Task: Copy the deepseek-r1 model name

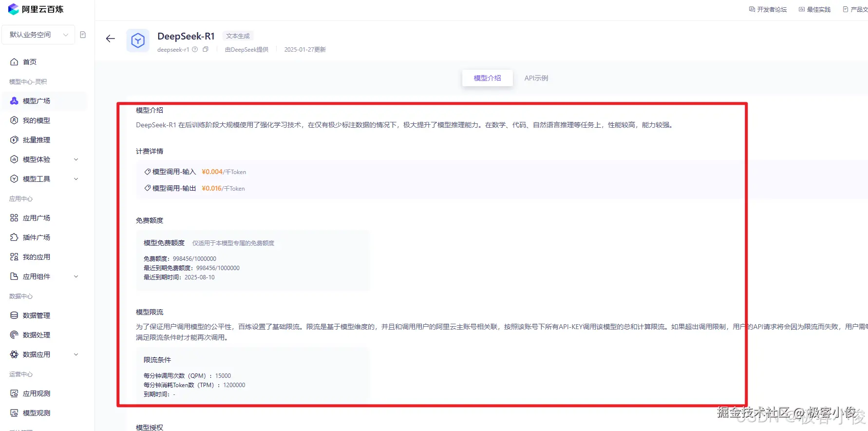Action: [206, 49]
